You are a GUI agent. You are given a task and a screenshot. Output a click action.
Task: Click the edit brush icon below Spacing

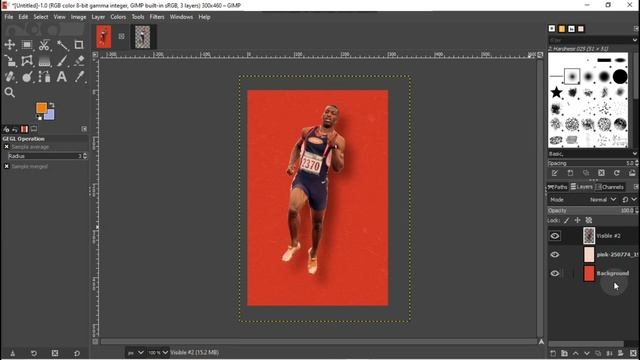point(555,173)
